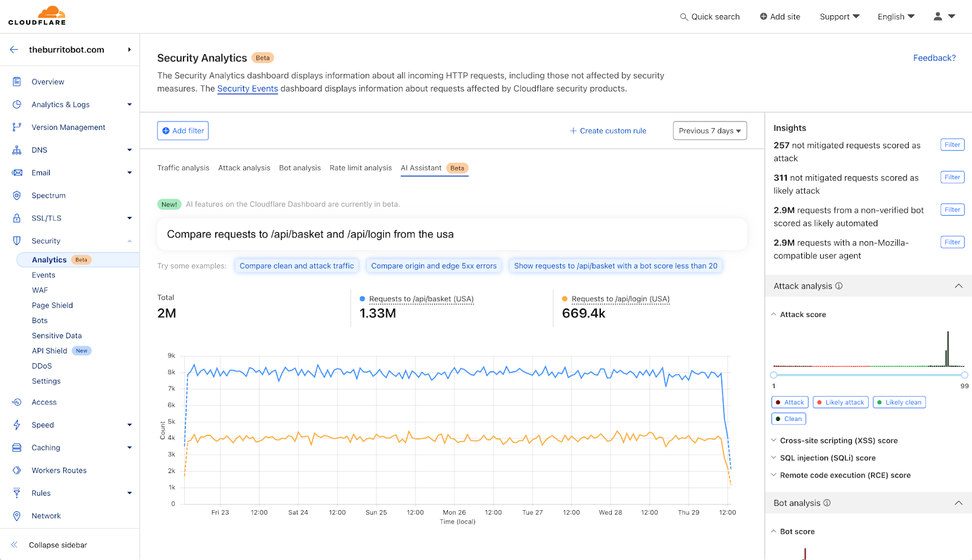Toggle Requests to /api/basket (USA) series
Image resolution: width=972 pixels, height=560 pixels.
coord(417,299)
